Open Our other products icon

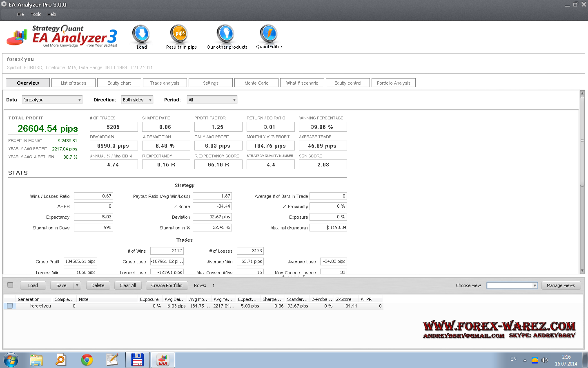click(226, 35)
